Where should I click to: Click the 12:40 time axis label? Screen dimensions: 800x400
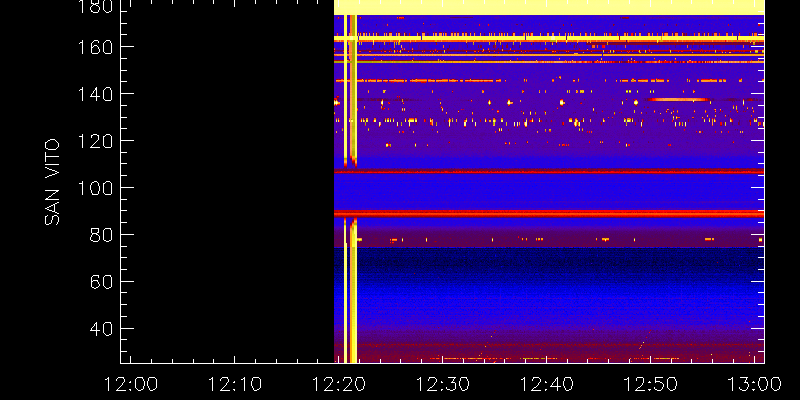(x=546, y=384)
